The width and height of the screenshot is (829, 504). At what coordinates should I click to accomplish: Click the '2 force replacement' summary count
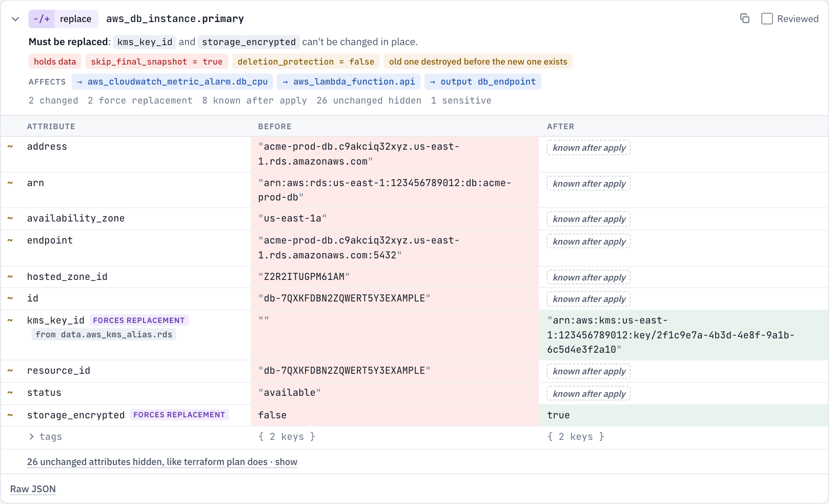coord(140,100)
